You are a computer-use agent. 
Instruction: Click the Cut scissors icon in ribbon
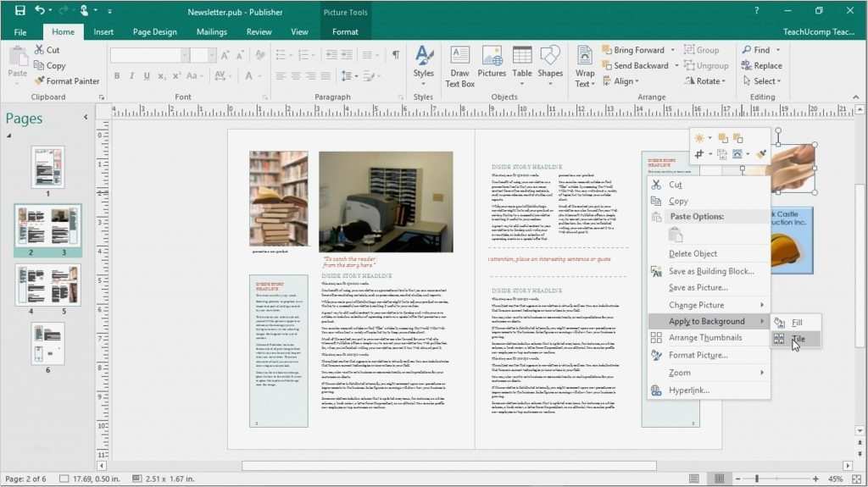click(x=41, y=50)
